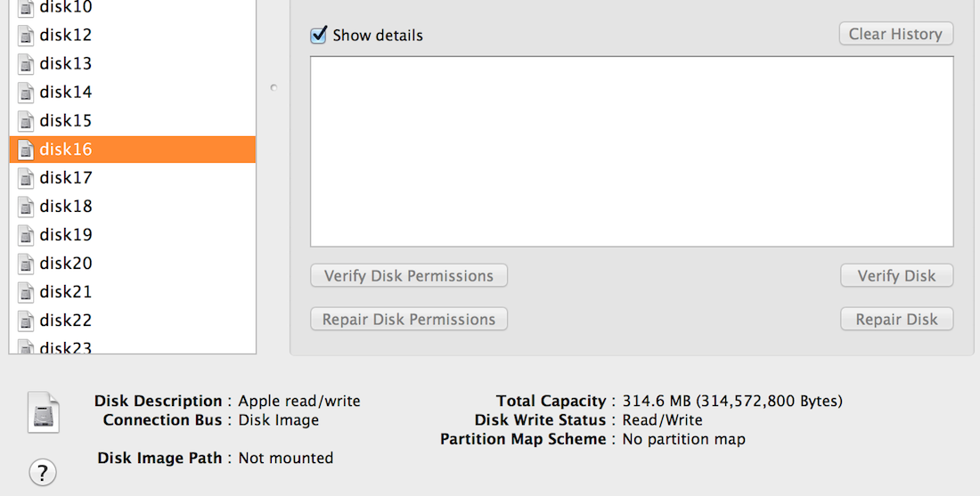The image size is (980, 496).
Task: Select disk20 in the sidebar list
Action: click(x=133, y=263)
